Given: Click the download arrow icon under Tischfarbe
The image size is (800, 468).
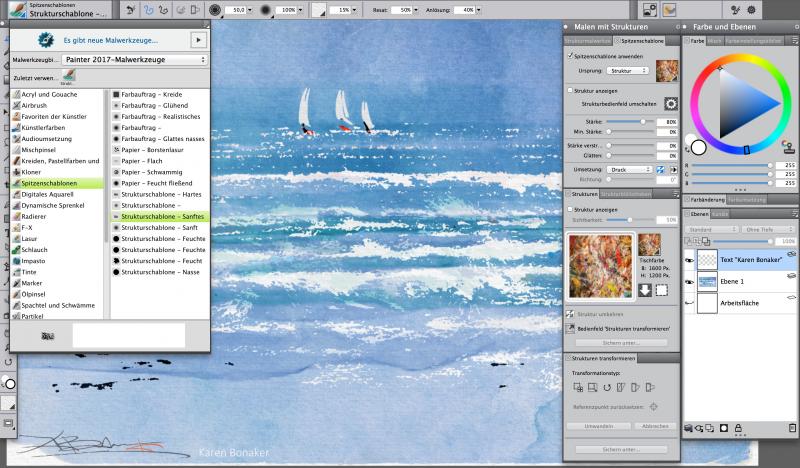Looking at the screenshot, I should [x=645, y=291].
